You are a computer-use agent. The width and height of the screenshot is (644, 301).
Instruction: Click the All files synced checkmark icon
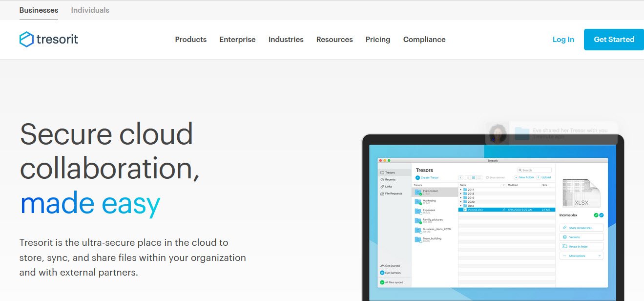382,282
